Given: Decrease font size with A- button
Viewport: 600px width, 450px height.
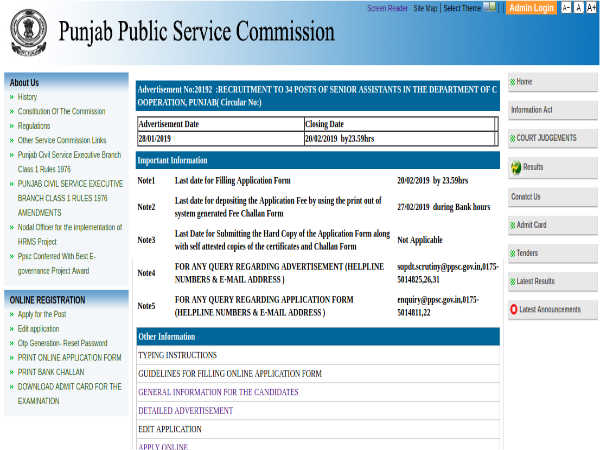Looking at the screenshot, I should coord(566,8).
